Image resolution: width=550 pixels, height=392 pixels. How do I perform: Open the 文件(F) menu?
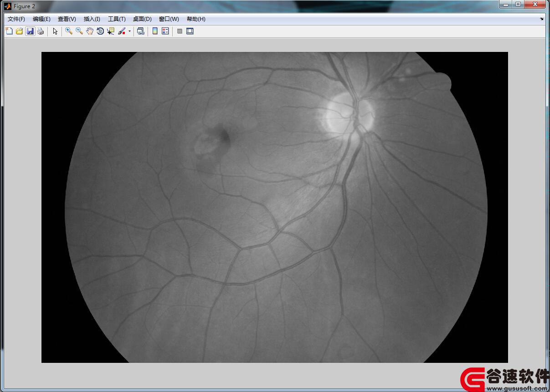pos(16,19)
